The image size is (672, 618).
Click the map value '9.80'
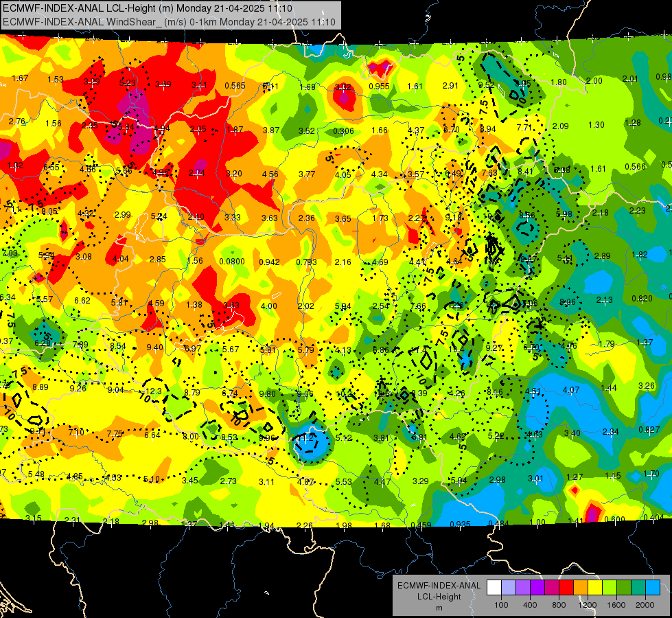[x=268, y=394]
